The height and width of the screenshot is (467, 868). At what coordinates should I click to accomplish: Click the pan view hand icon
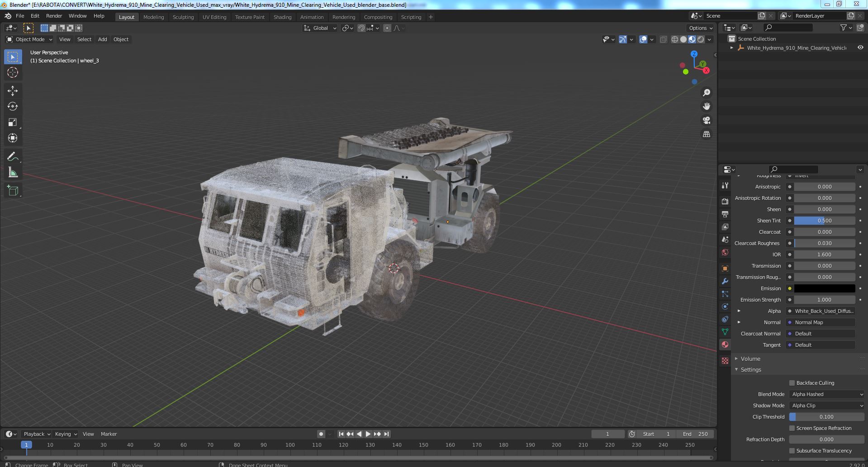click(707, 106)
